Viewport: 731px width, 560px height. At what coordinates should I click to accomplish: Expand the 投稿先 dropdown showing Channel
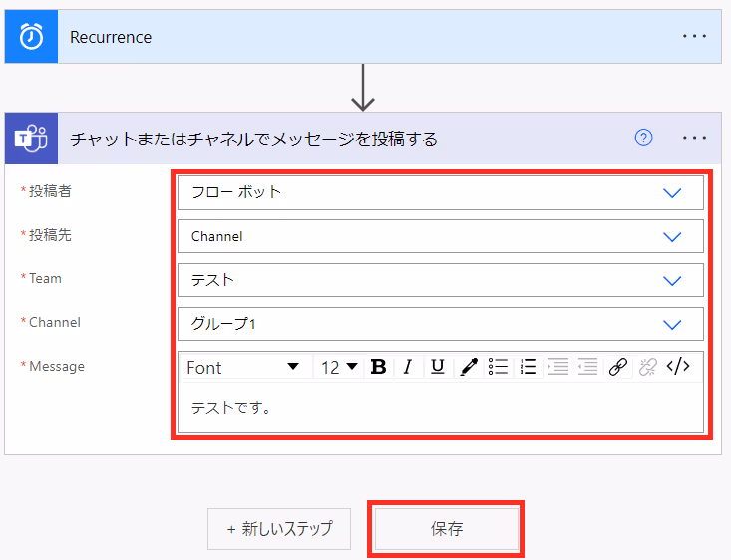[441, 237]
